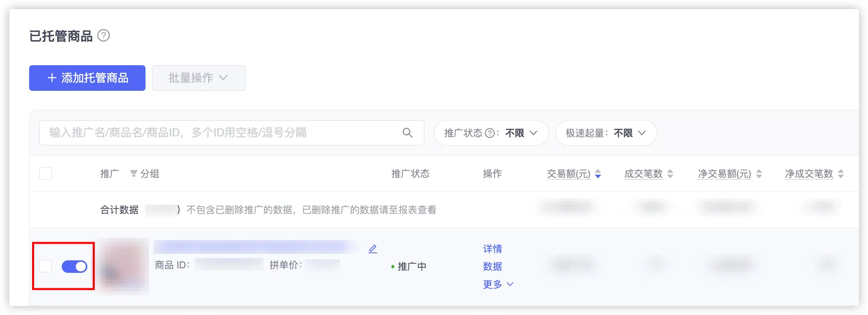Click the search magnifier icon
The width and height of the screenshot is (868, 315).
point(407,133)
